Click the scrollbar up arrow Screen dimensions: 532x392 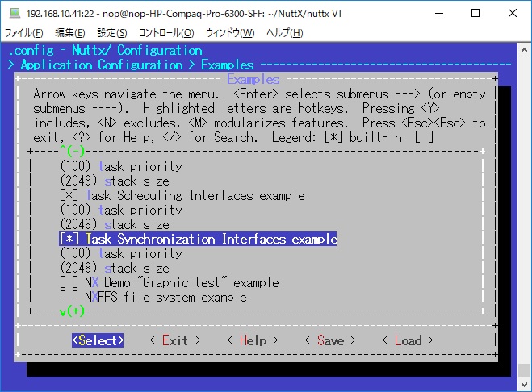(524, 50)
